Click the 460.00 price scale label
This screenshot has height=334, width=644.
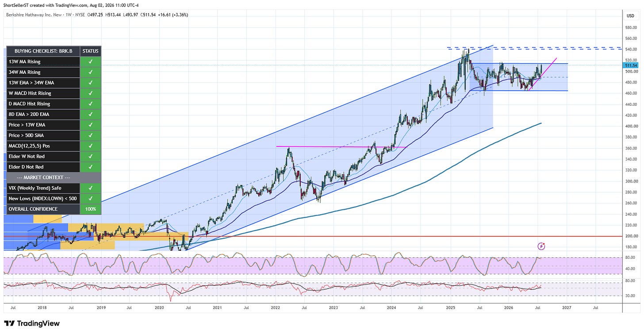point(630,93)
